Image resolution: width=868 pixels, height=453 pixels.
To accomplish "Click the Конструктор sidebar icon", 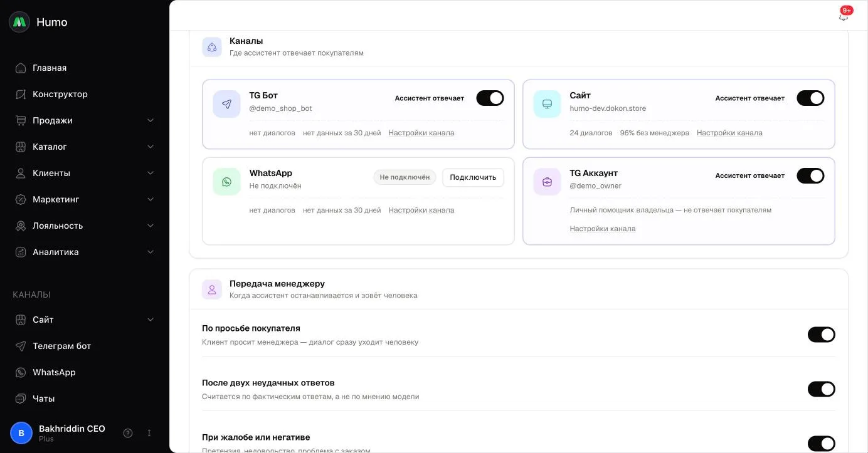I will pyautogui.click(x=21, y=94).
